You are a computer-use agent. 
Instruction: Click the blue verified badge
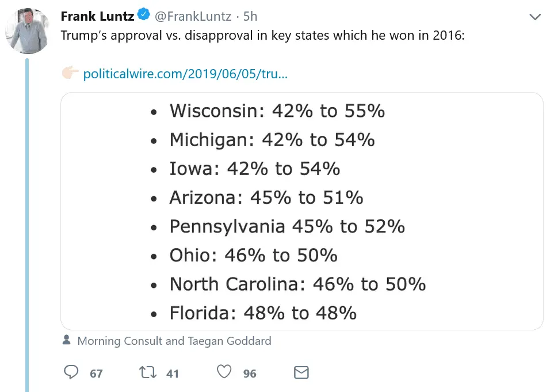coord(144,16)
